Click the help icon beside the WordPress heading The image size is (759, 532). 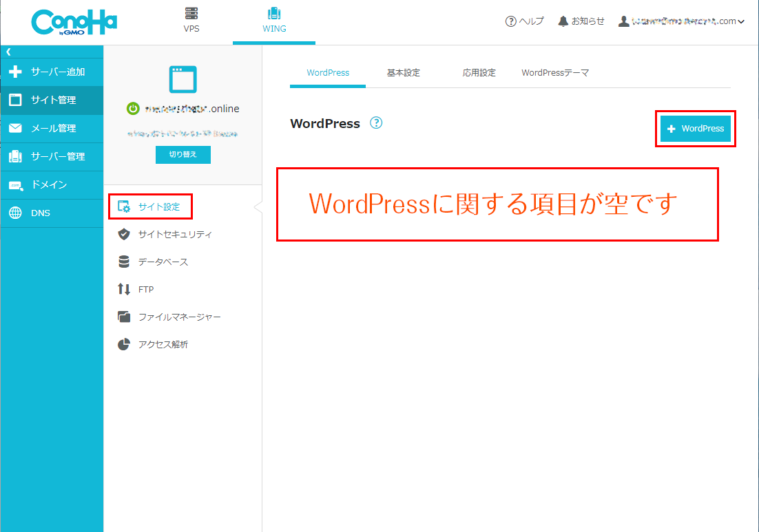[x=376, y=123]
